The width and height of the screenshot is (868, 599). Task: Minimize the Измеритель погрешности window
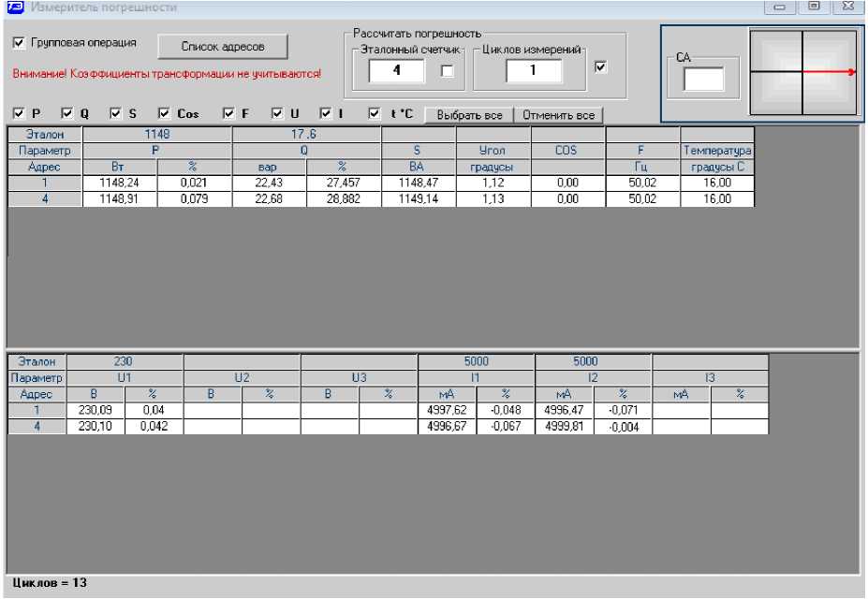click(x=780, y=7)
